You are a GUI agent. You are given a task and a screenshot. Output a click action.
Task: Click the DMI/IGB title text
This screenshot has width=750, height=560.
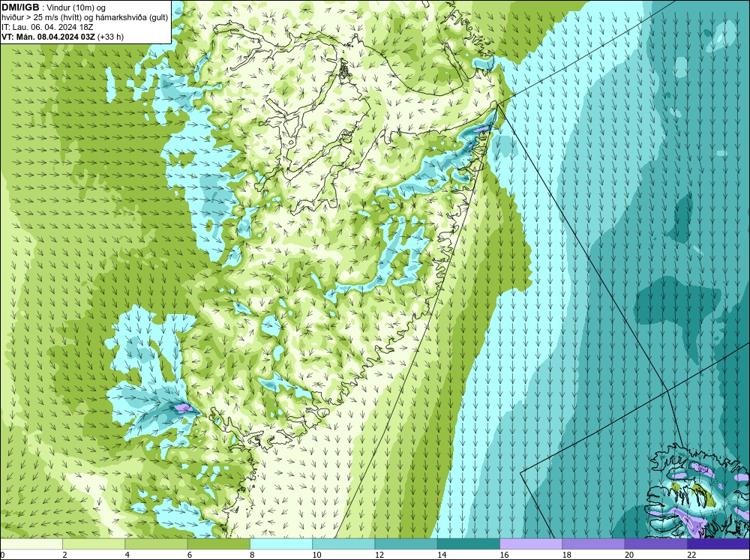click(x=20, y=7)
